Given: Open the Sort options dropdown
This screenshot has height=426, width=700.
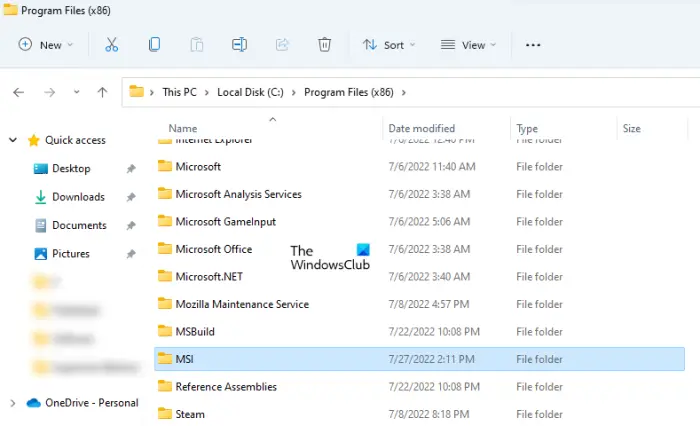Looking at the screenshot, I should [388, 45].
